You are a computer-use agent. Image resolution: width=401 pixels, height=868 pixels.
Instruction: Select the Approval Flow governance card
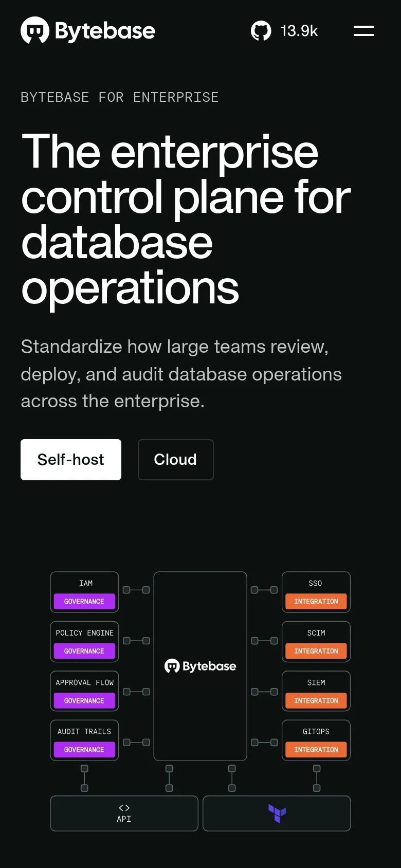coord(84,691)
